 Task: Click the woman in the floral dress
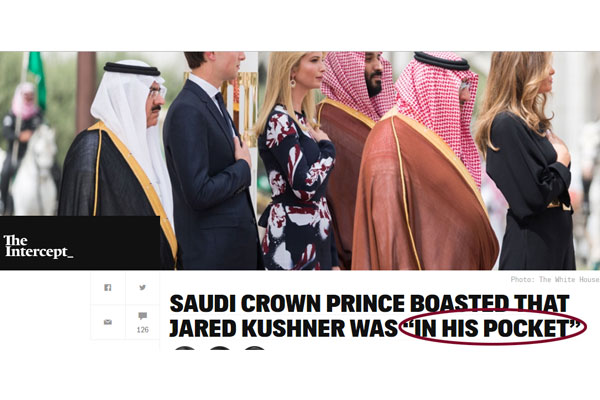tap(297, 165)
